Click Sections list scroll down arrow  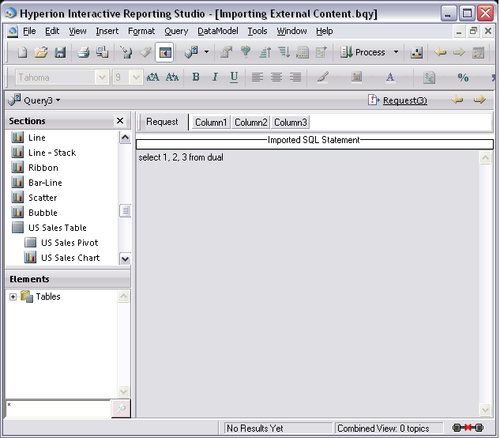click(125, 259)
